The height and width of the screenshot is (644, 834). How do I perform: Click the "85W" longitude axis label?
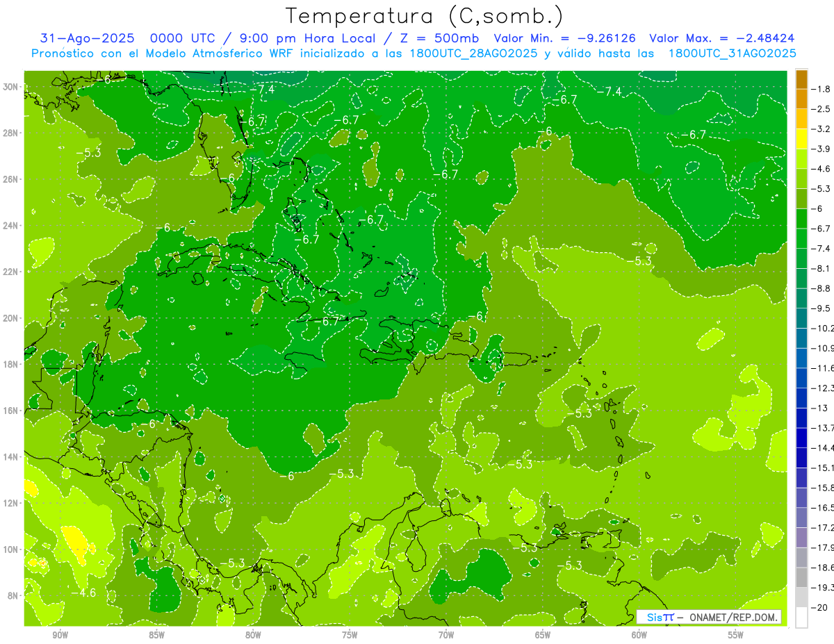156,635
